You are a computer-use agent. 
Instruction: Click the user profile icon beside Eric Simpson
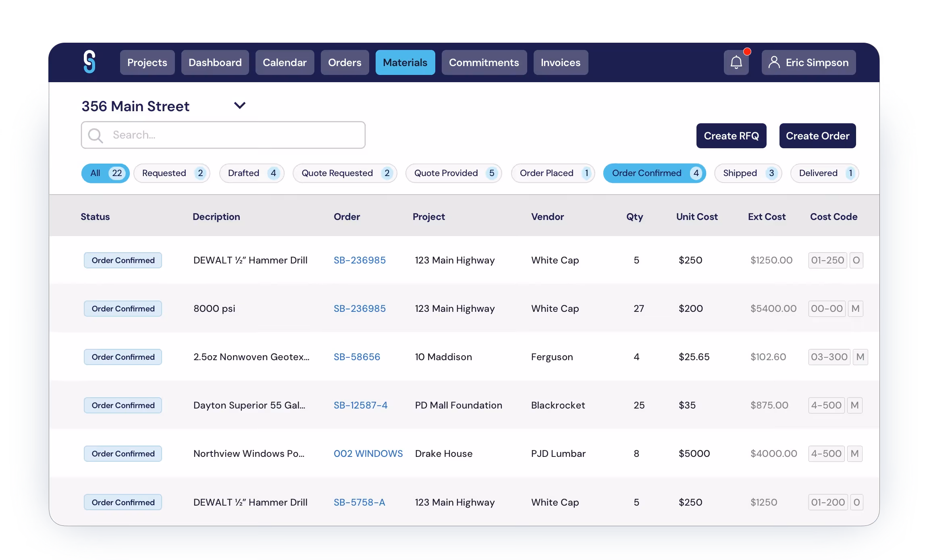(774, 62)
